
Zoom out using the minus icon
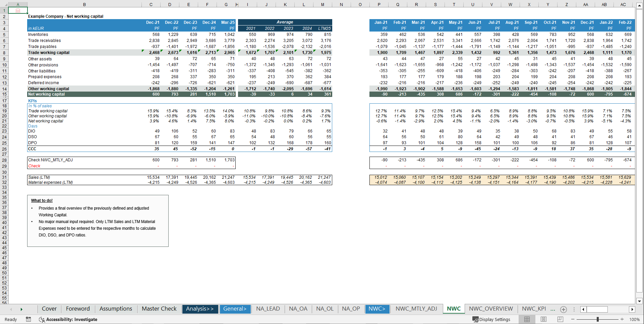pyautogui.click(x=573, y=319)
